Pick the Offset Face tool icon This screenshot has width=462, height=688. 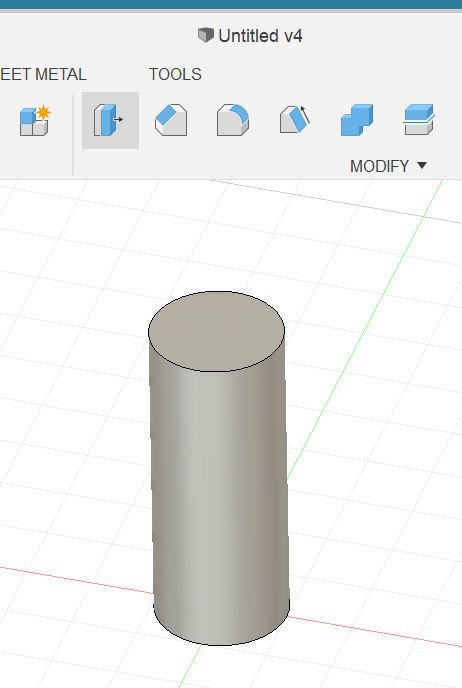[419, 119]
